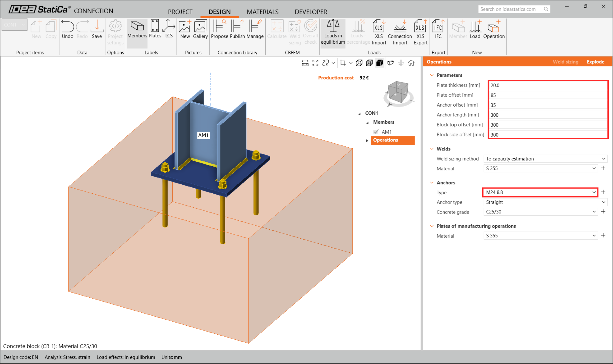Click the home view icon in viewport toolbar
Screen dimensions: 613x364
click(411, 63)
